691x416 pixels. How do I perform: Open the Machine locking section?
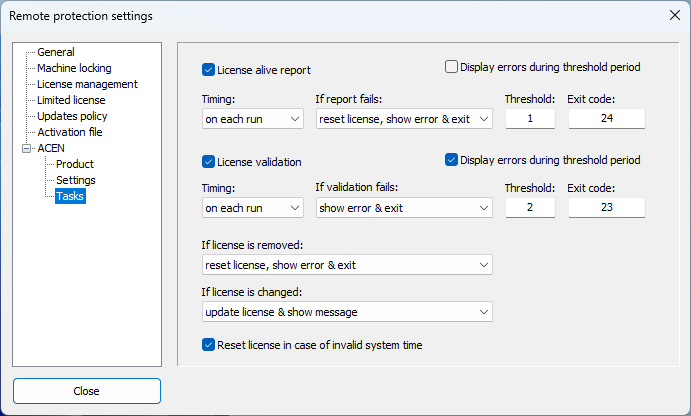74,68
